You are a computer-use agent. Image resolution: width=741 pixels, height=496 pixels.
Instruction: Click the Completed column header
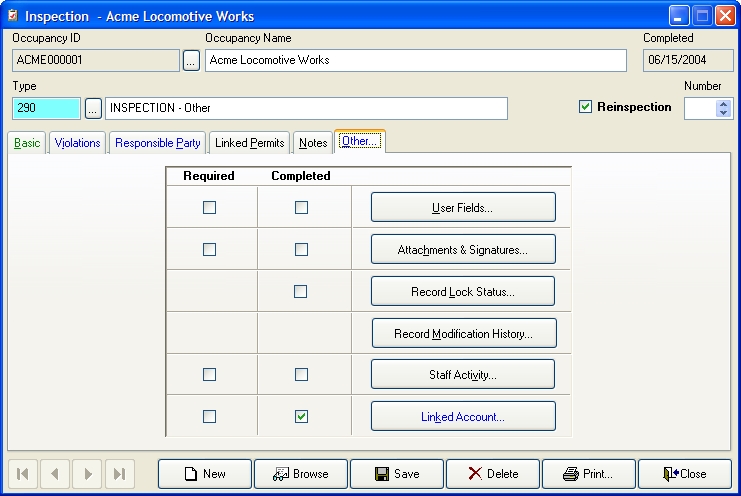click(x=301, y=176)
